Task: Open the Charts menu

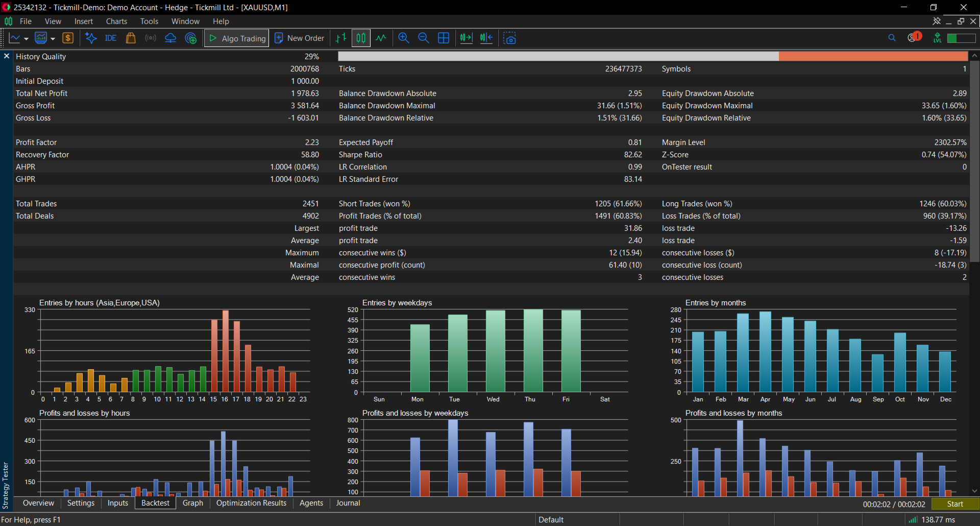Action: coord(116,21)
